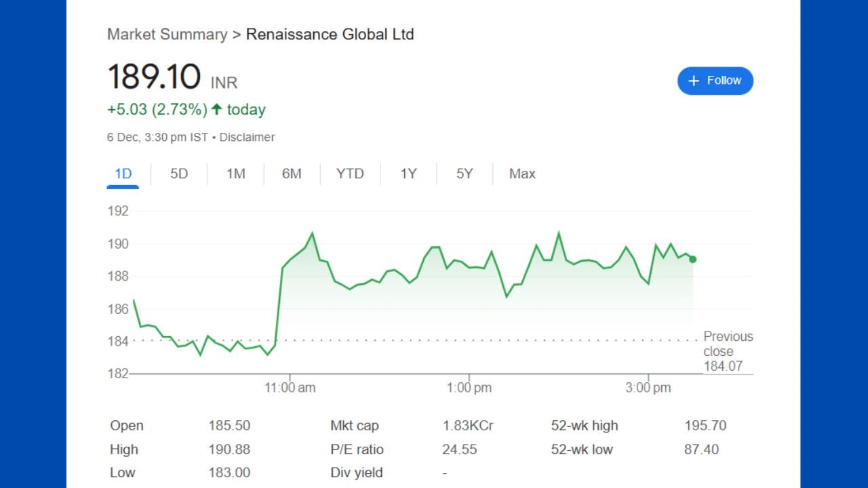Click the Renaissance Global Ltd title
The height and width of the screenshot is (488, 868).
pos(330,35)
